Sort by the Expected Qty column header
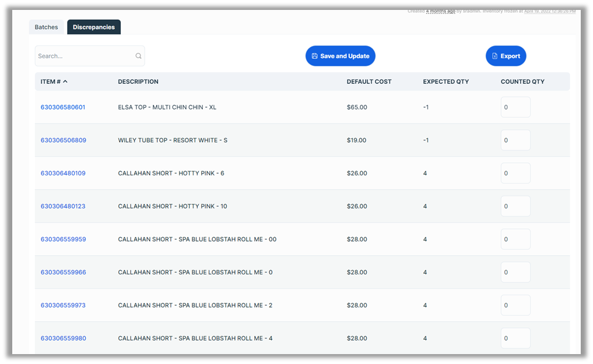The height and width of the screenshot is (364, 593). (x=445, y=82)
